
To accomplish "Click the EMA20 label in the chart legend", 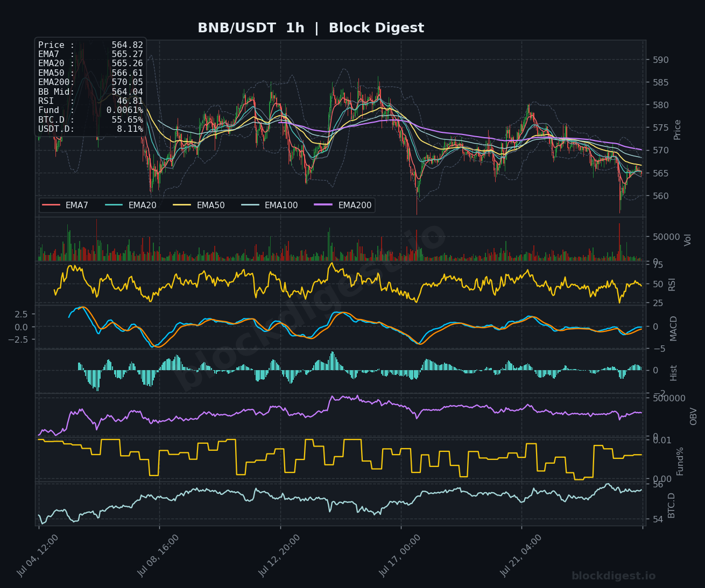I will point(142,206).
